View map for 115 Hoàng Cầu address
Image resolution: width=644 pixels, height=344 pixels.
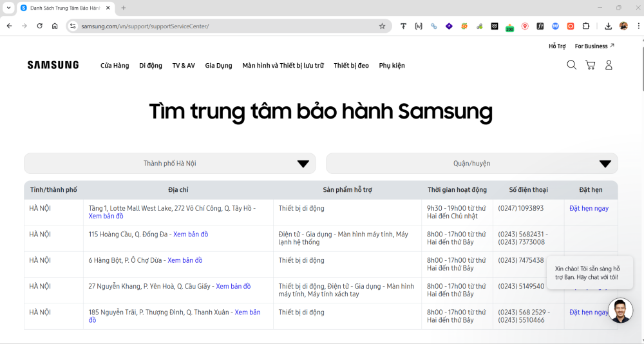coord(191,234)
